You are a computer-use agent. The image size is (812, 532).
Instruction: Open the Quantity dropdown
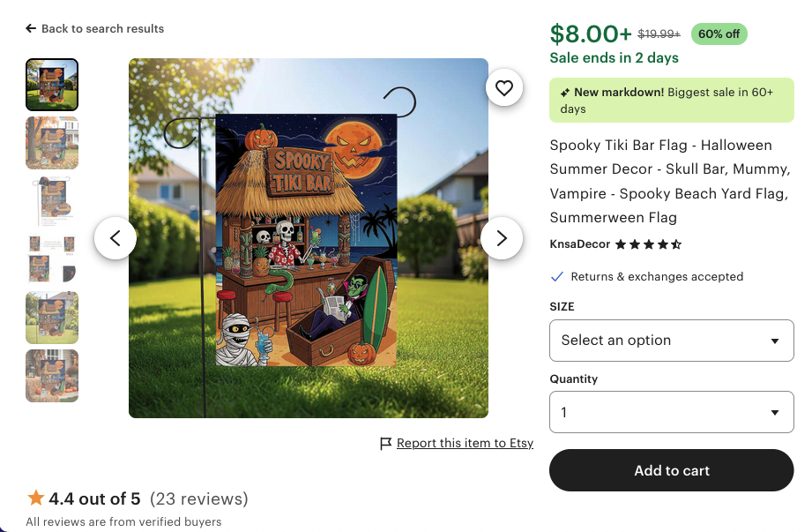[x=671, y=412]
